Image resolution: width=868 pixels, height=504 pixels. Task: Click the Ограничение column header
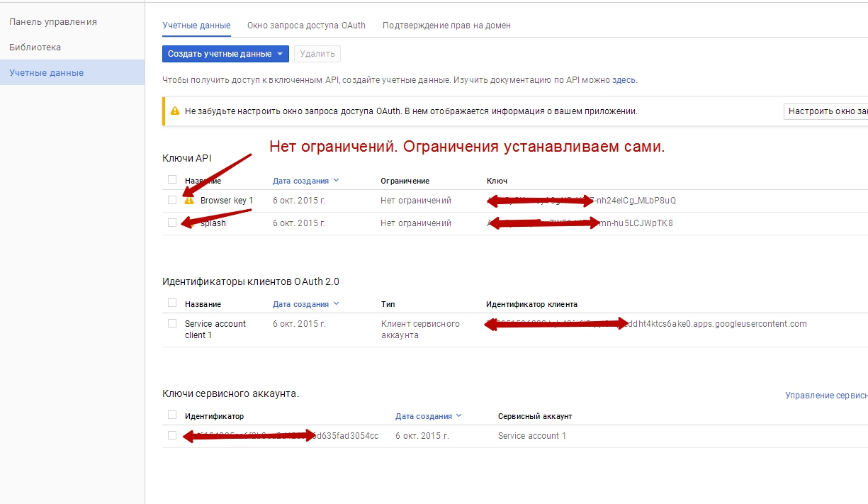point(405,181)
